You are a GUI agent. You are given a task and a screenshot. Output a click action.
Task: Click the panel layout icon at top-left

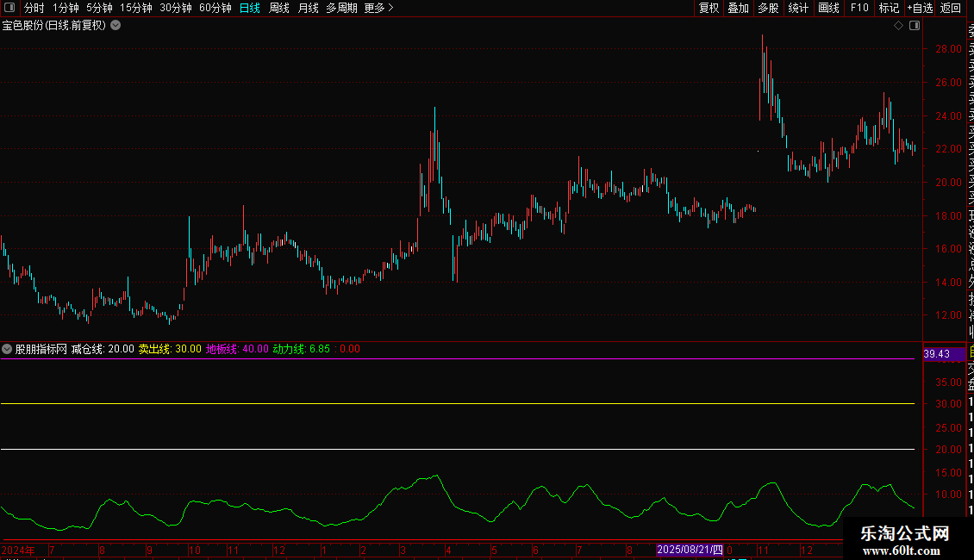point(9,8)
